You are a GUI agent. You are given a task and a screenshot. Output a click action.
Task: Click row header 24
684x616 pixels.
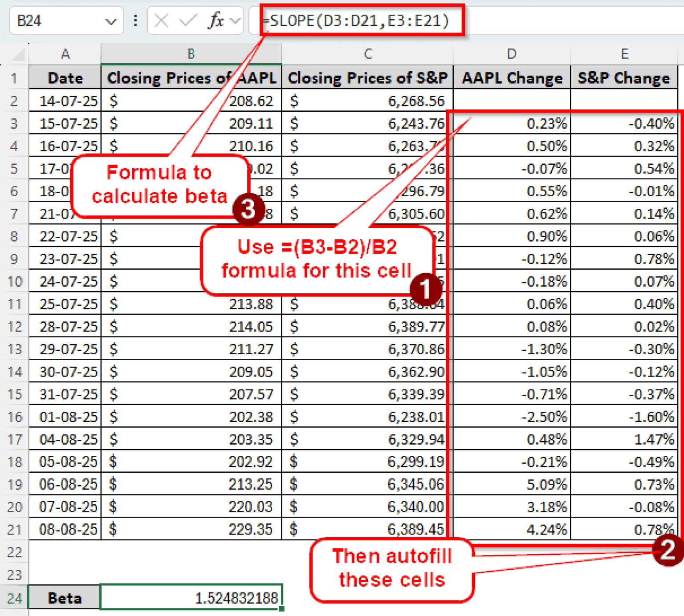click(15, 598)
